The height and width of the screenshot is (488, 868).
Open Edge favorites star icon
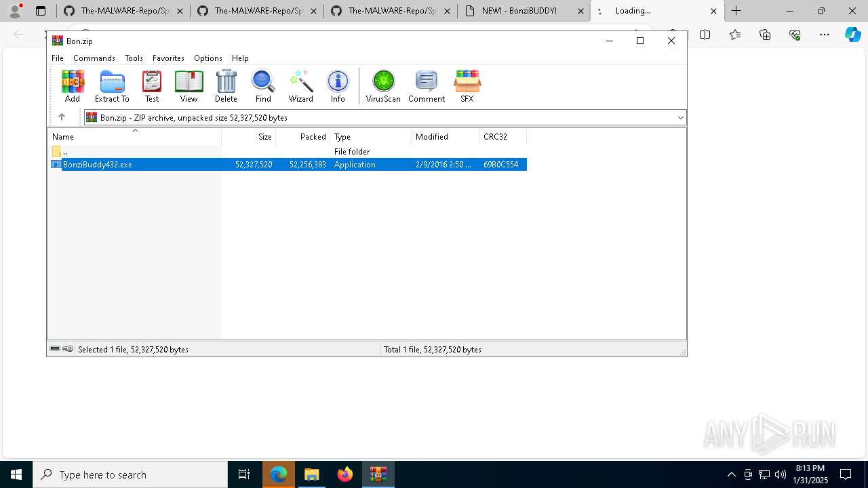point(735,35)
